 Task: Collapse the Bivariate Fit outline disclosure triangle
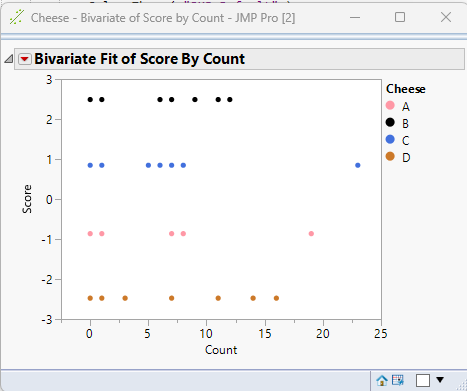[9, 59]
